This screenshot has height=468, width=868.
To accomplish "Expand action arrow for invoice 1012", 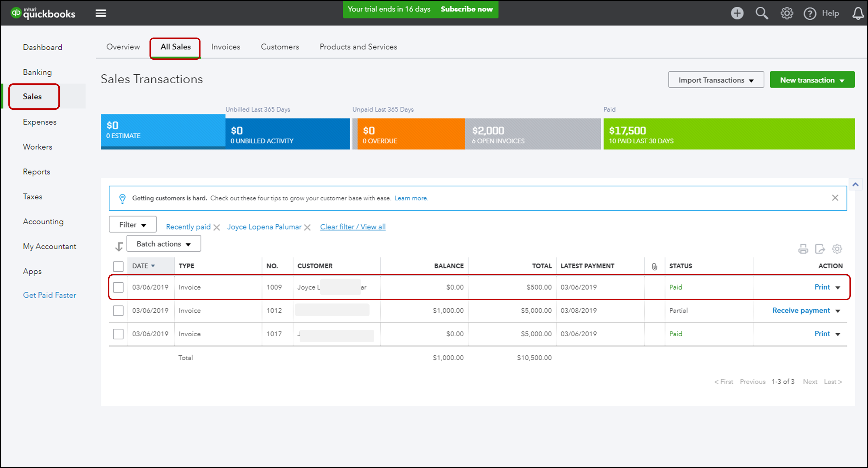I will coord(838,311).
